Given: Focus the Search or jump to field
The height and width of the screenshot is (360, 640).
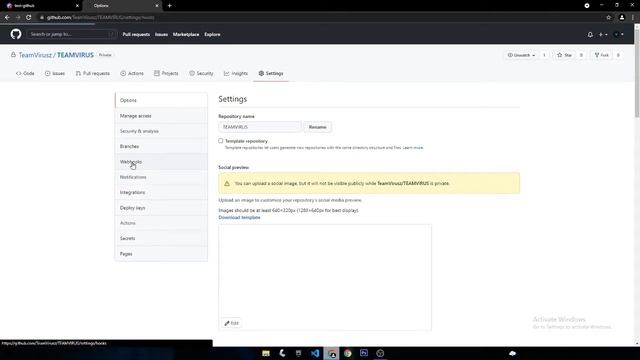Looking at the screenshot, I should 71,34.
